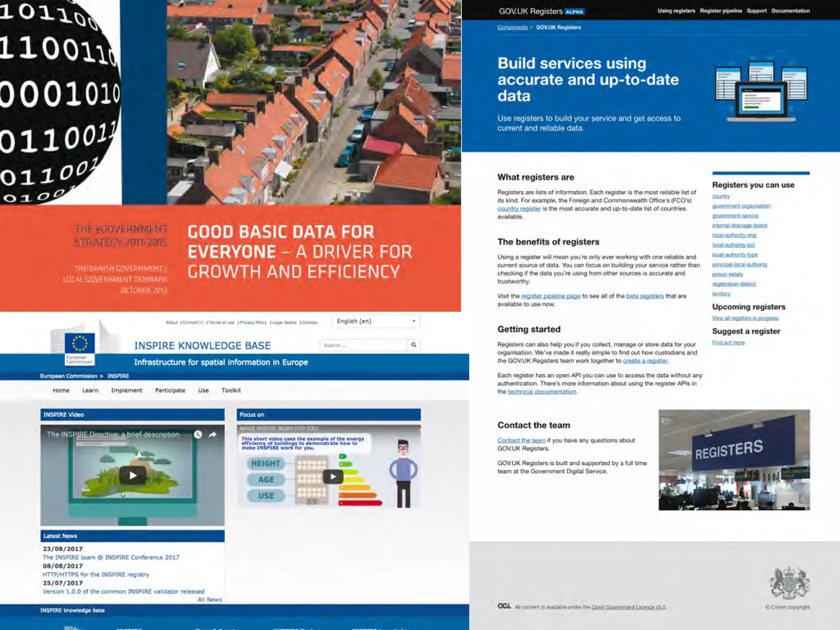Open the government-organisation register link

point(741,206)
